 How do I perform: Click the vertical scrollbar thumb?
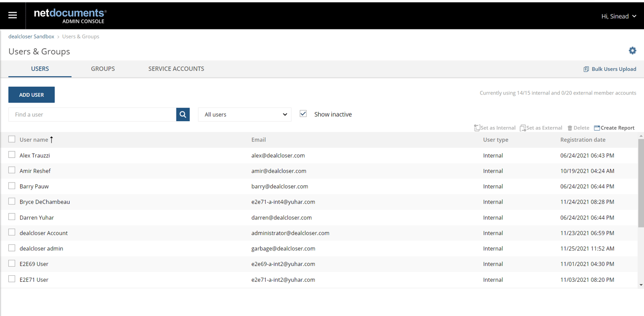[x=641, y=183]
